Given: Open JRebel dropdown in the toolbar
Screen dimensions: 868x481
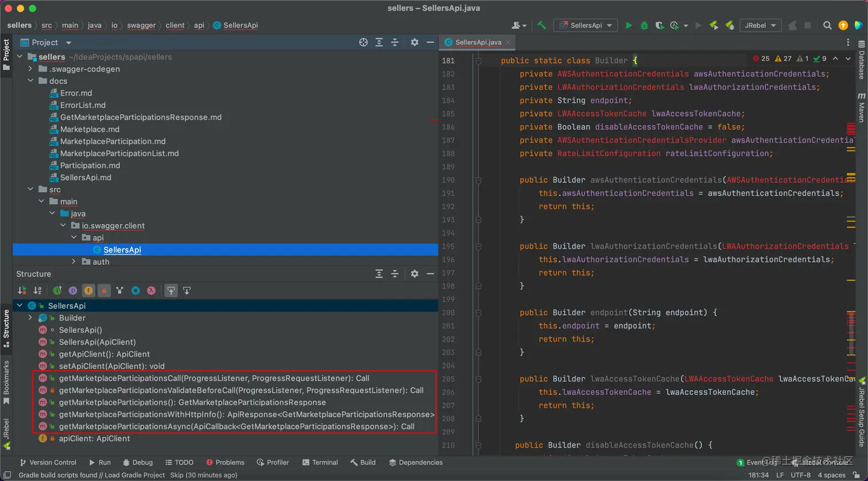Looking at the screenshot, I should [x=761, y=25].
